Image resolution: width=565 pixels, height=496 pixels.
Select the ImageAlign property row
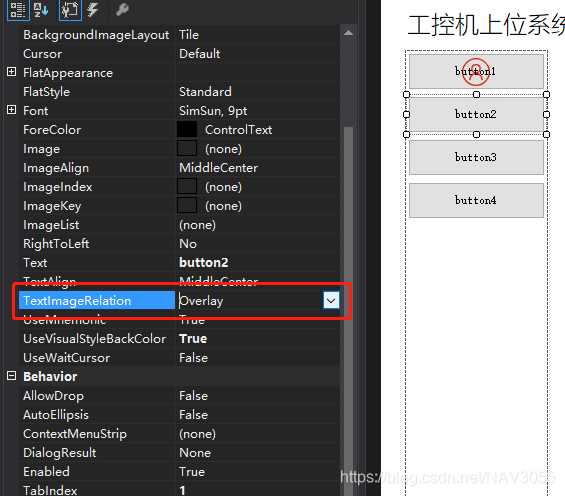click(179, 168)
